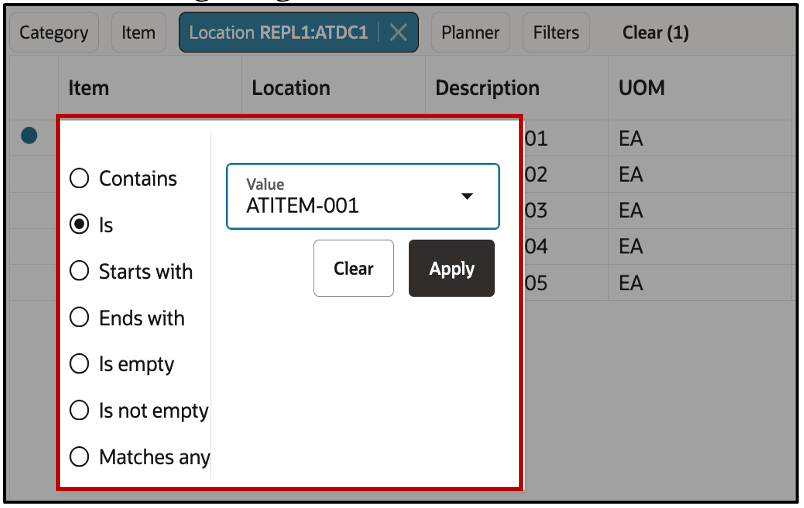The image size is (804, 508).
Task: Open the Item filter chip
Action: tap(138, 33)
